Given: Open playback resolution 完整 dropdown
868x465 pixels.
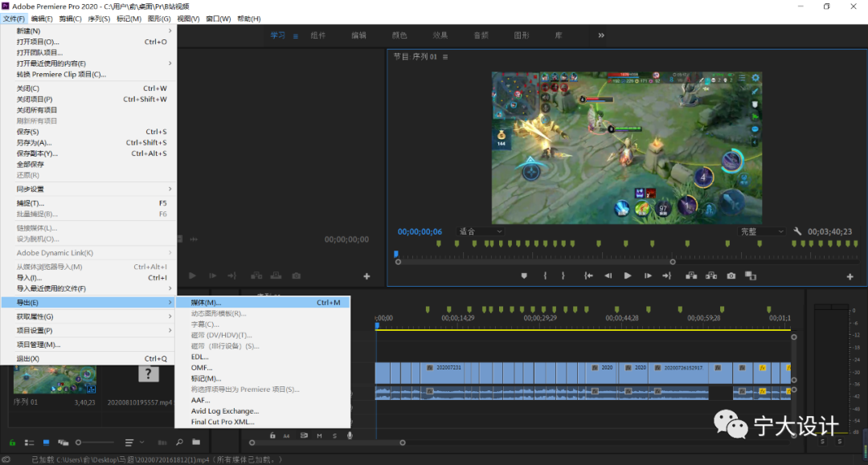Looking at the screenshot, I should point(762,231).
